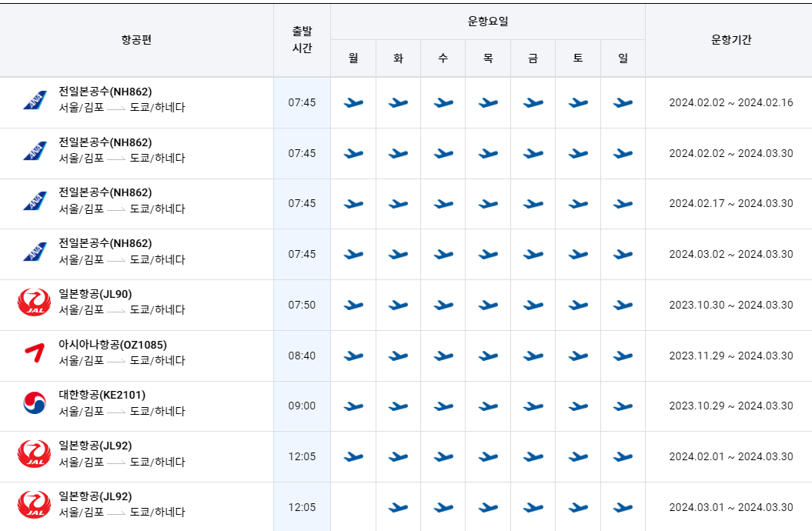Image resolution: width=812 pixels, height=531 pixels.
Task: Click the 일 weekday header
Action: pyautogui.click(x=623, y=58)
